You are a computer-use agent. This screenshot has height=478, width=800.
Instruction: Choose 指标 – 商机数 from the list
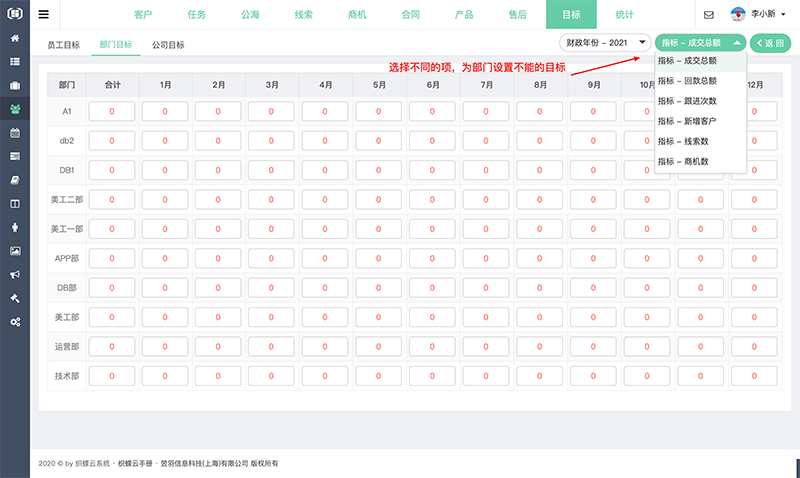point(700,161)
